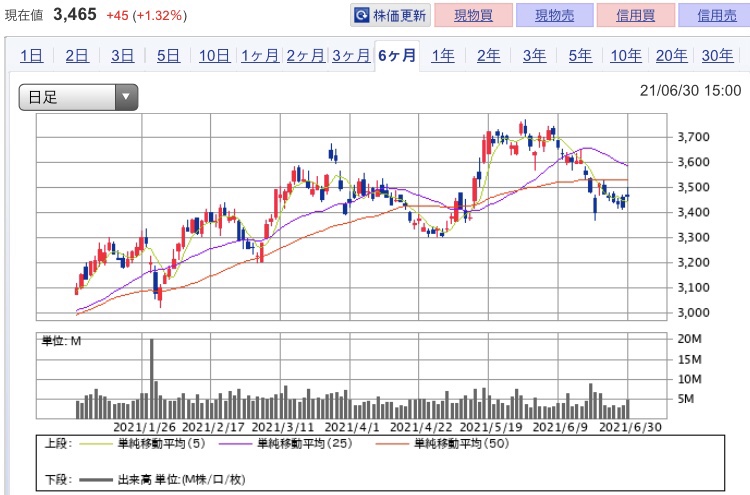The image size is (750, 495).
Task: Click the orange 単純移動平均(50) legend line
Action: click(392, 444)
